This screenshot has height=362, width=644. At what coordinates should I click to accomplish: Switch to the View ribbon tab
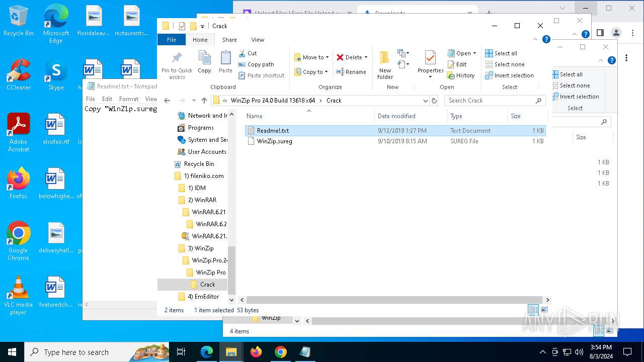click(x=258, y=40)
